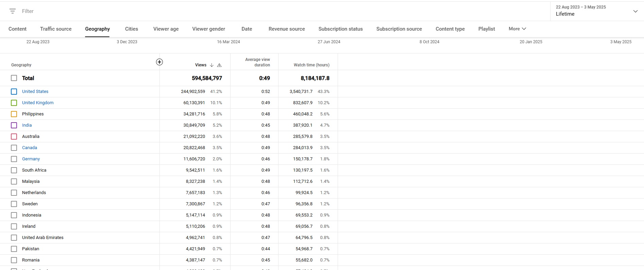Switch to the Content type tab
Image resolution: width=644 pixels, height=270 pixels.
450,29
